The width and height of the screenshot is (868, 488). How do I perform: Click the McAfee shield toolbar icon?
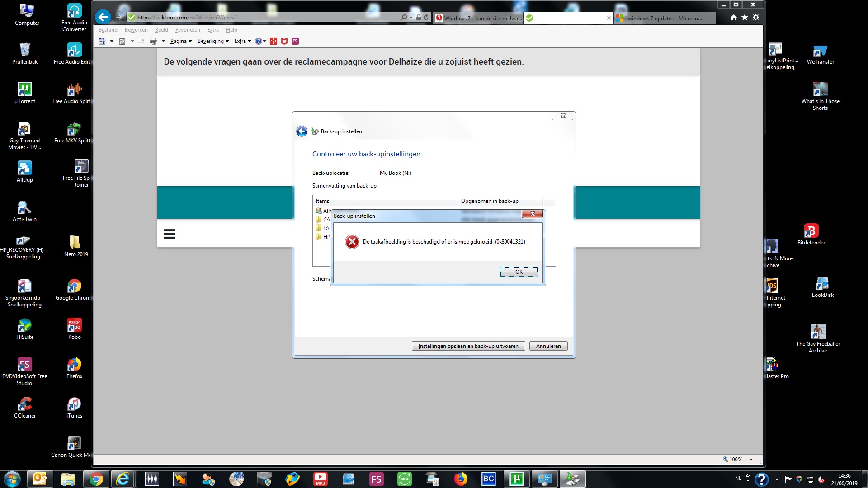pos(284,41)
